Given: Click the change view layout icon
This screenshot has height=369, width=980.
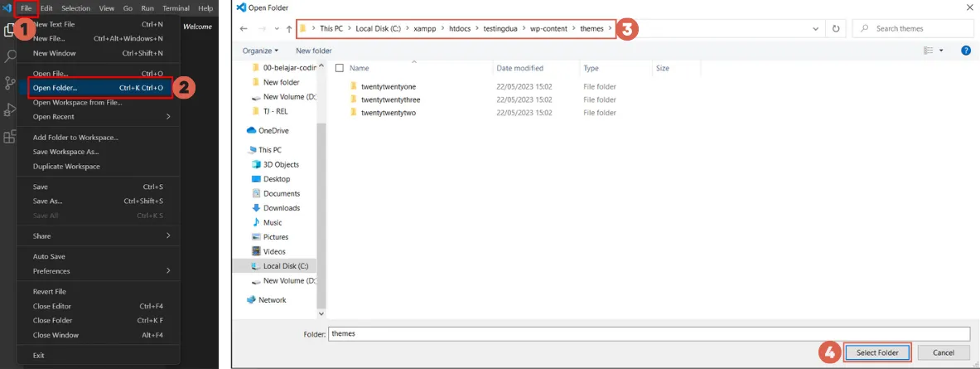Looking at the screenshot, I should click(x=929, y=51).
